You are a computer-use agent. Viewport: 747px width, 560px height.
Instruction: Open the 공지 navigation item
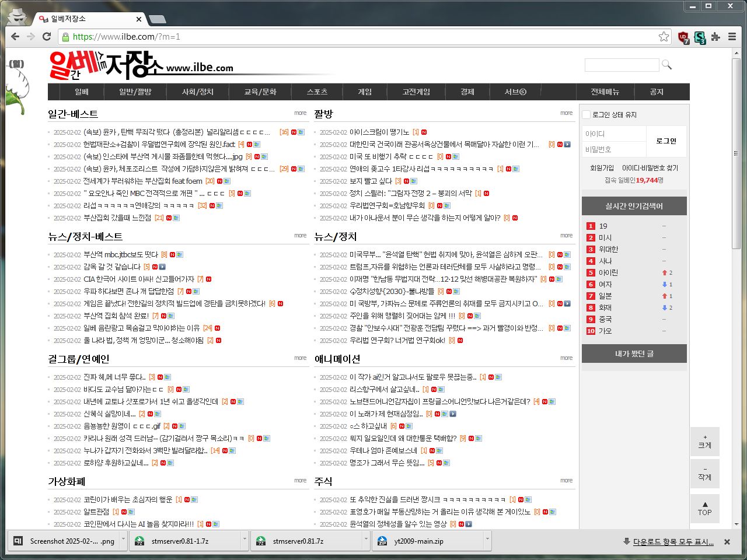[657, 92]
